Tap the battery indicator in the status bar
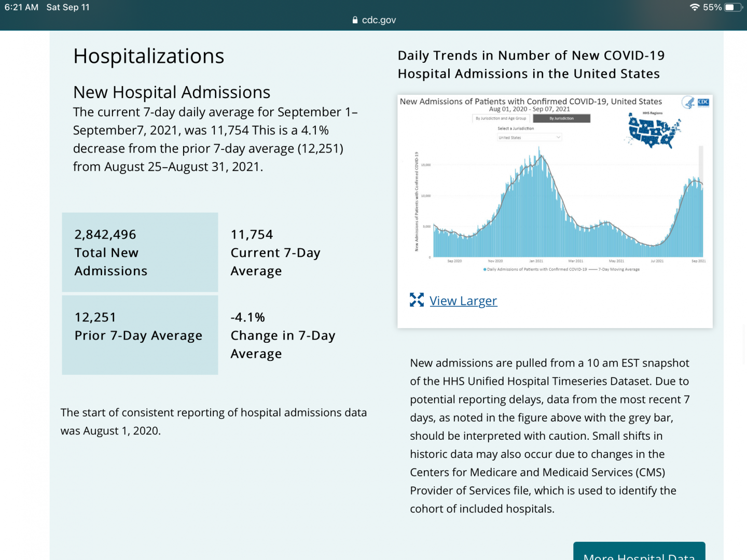This screenshot has width=747, height=560. click(x=733, y=7)
